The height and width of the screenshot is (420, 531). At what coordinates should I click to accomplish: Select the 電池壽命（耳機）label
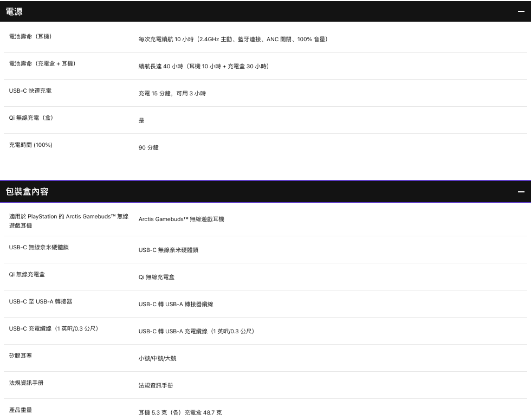(x=30, y=36)
